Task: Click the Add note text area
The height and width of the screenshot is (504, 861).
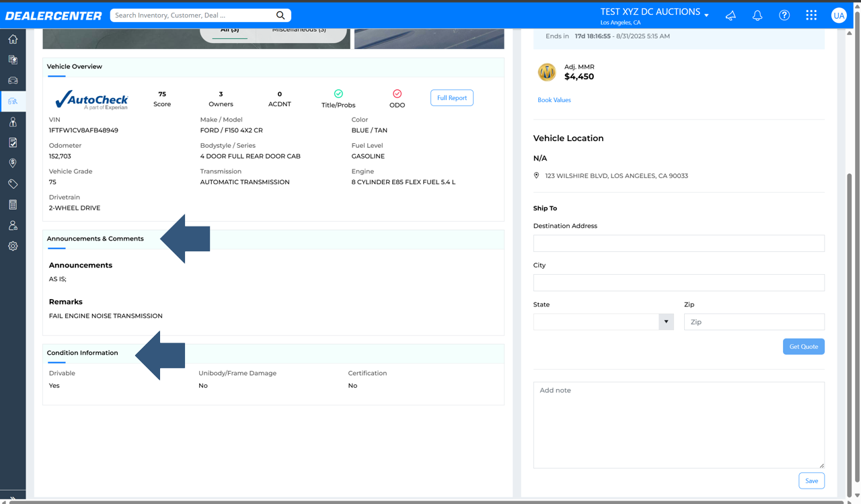Action: (x=679, y=425)
